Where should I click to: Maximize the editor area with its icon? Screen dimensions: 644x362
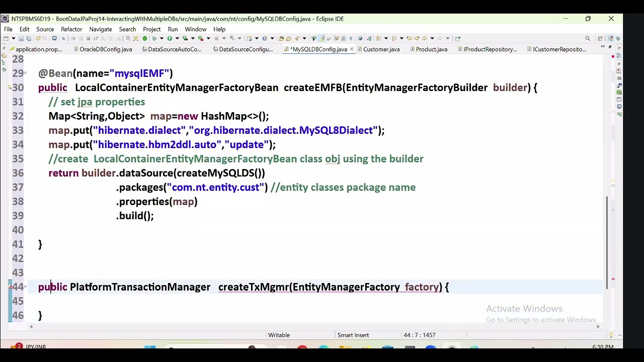610,46
